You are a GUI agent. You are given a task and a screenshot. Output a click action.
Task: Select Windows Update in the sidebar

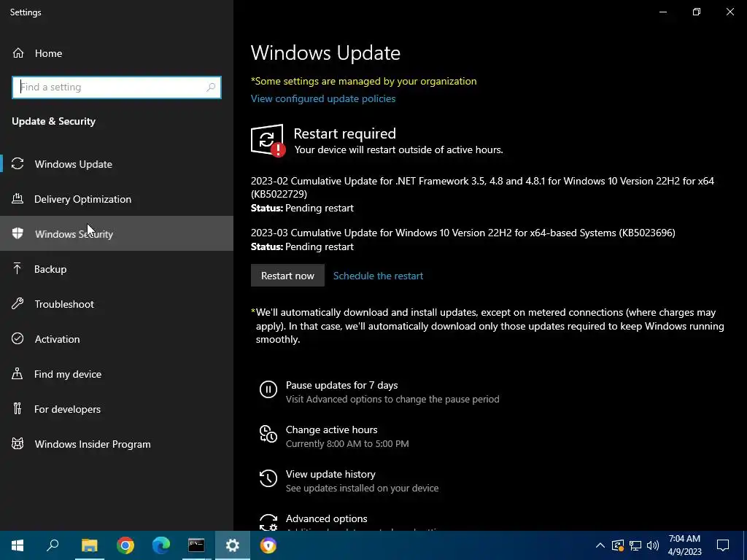tap(117, 164)
